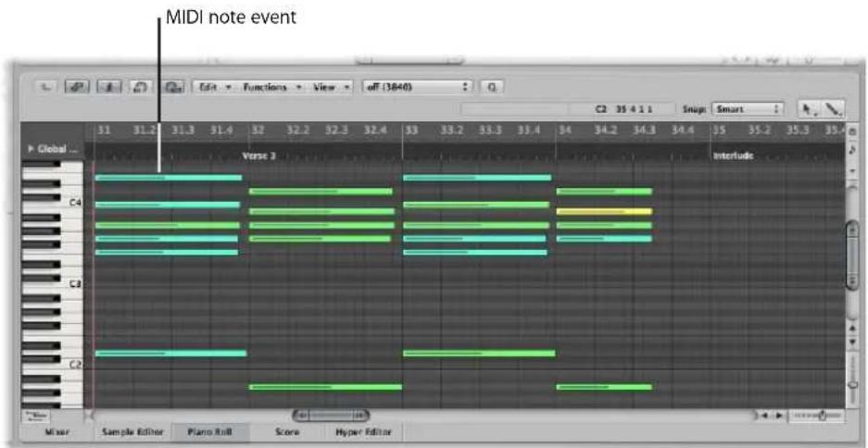Click the Hyper Draw button below the keyboard
The width and height of the screenshot is (868, 448).
tap(36, 416)
